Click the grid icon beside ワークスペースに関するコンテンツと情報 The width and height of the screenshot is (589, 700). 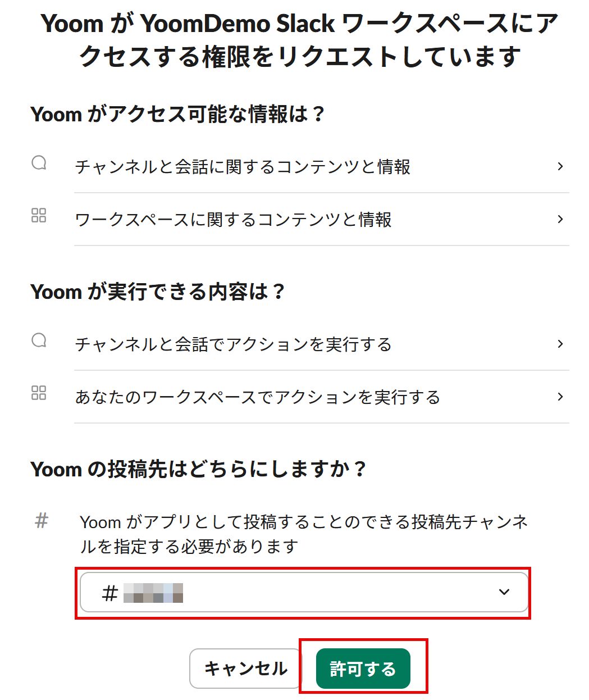click(x=39, y=215)
